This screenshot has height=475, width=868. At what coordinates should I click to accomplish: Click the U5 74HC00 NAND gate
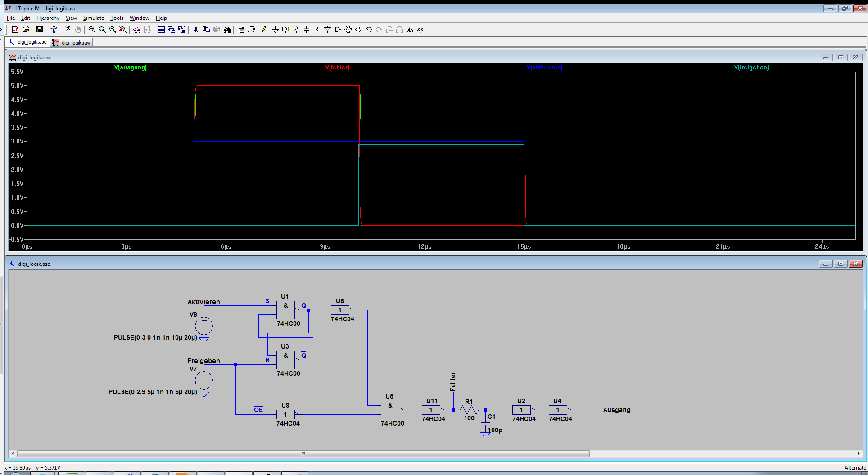point(390,410)
